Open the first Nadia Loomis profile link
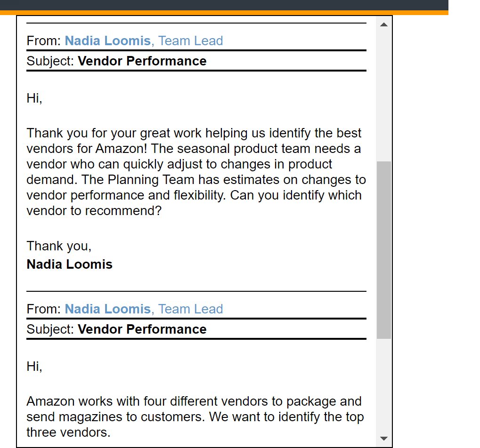480x448 pixels. [x=107, y=41]
